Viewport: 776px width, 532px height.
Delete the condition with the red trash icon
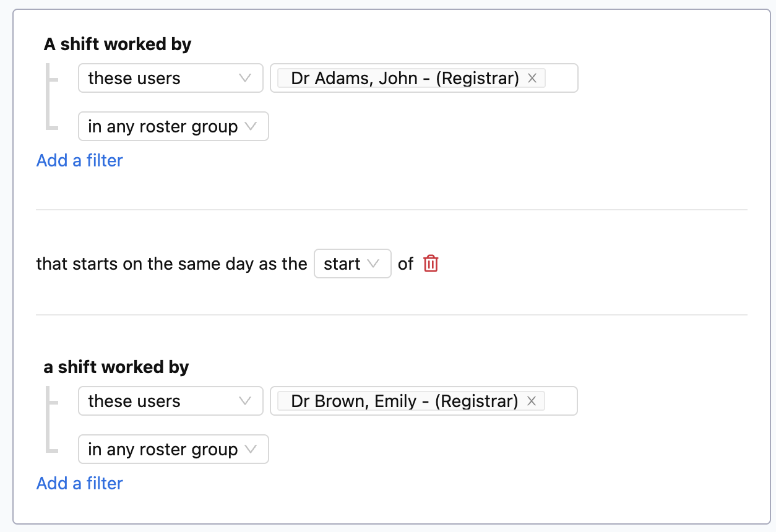tap(431, 264)
